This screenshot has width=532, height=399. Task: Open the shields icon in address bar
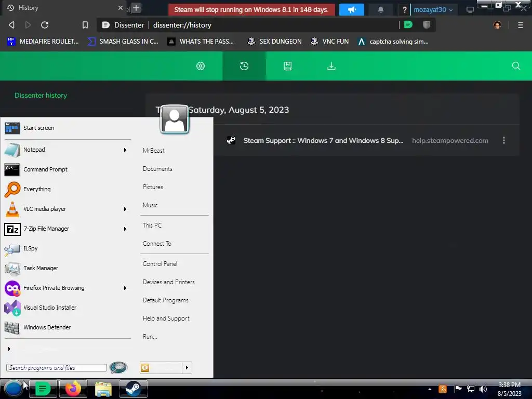coord(427,25)
